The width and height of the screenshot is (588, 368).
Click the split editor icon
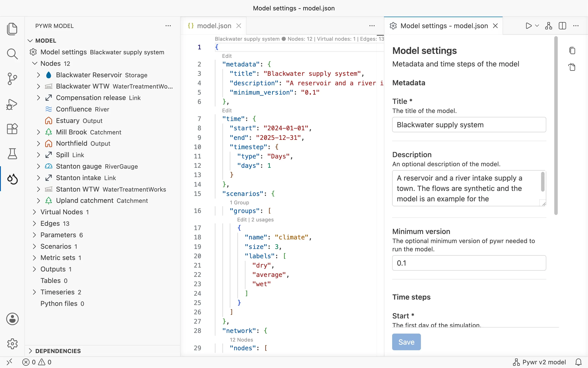[x=562, y=26]
